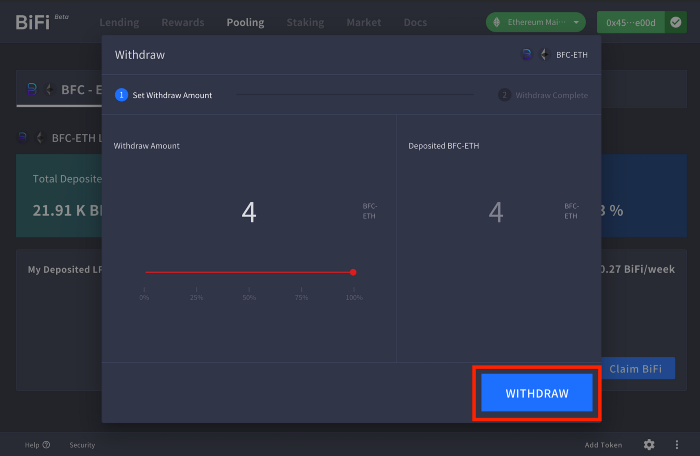Image resolution: width=700 pixels, height=456 pixels.
Task: Click the Security link in footer
Action: (x=82, y=445)
